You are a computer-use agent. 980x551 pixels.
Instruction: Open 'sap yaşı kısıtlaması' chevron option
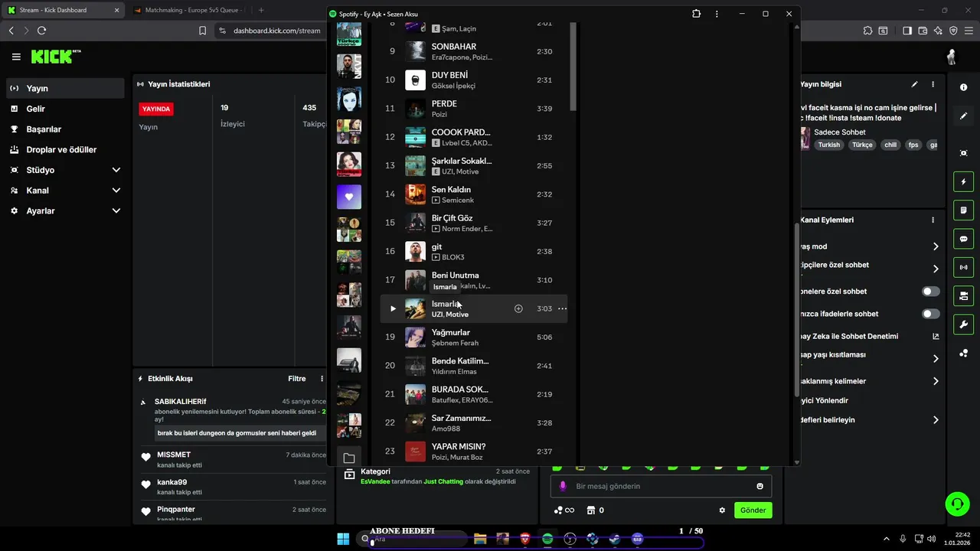point(936,358)
